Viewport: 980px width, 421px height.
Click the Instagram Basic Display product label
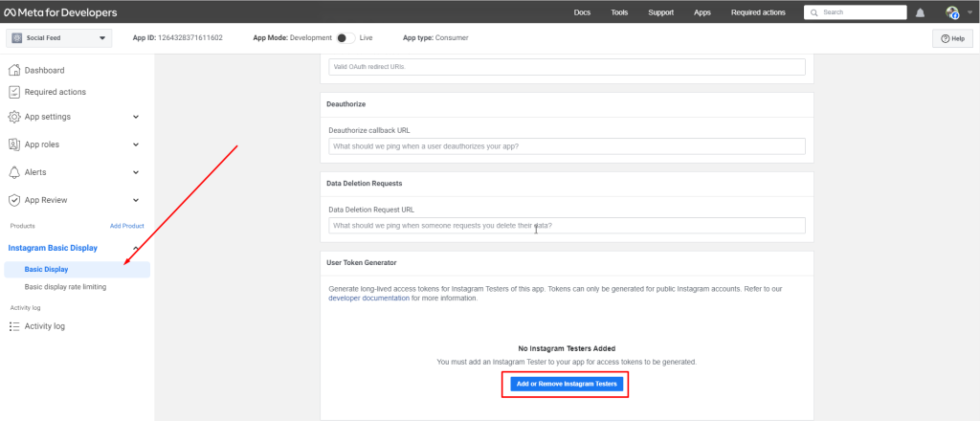53,248
